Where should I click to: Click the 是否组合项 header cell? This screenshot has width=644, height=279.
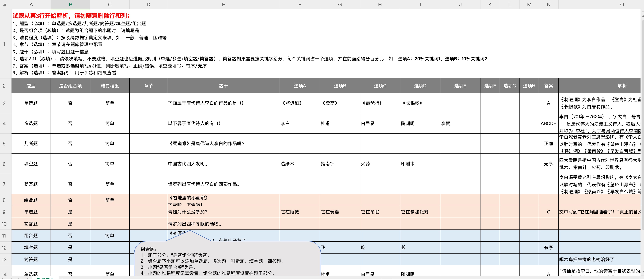click(x=70, y=86)
